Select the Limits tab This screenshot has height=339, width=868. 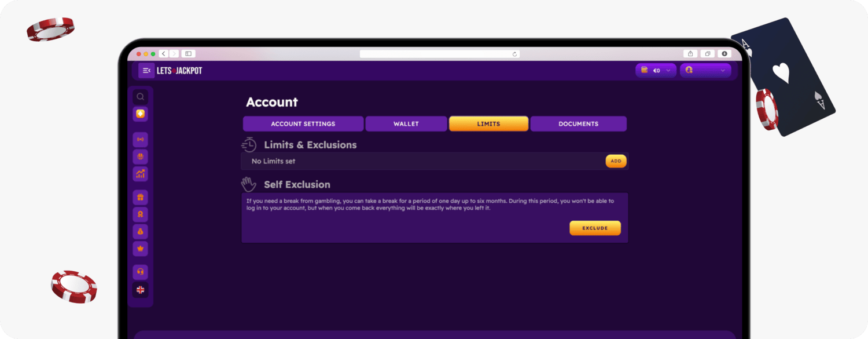click(489, 124)
